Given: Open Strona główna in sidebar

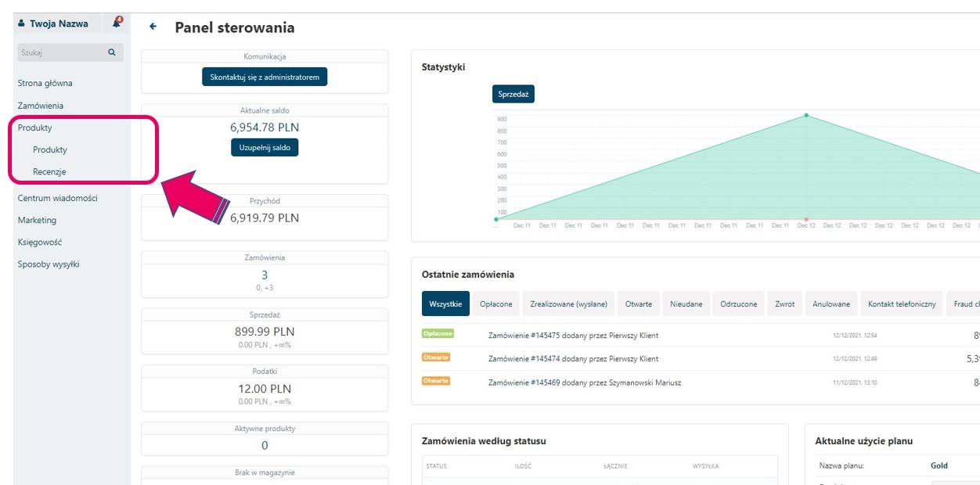Looking at the screenshot, I should (x=45, y=83).
